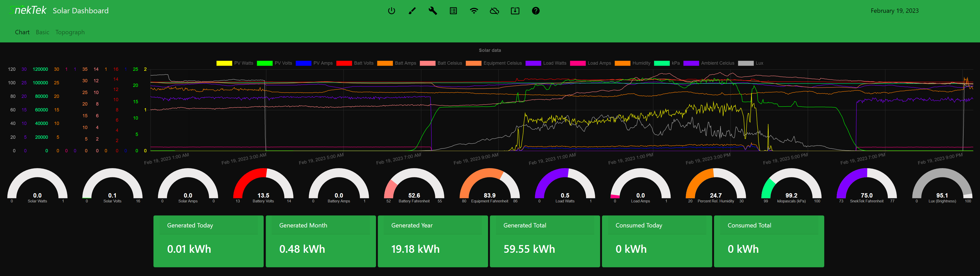The image size is (980, 276).
Task: Click the download box icon
Action: click(515, 11)
